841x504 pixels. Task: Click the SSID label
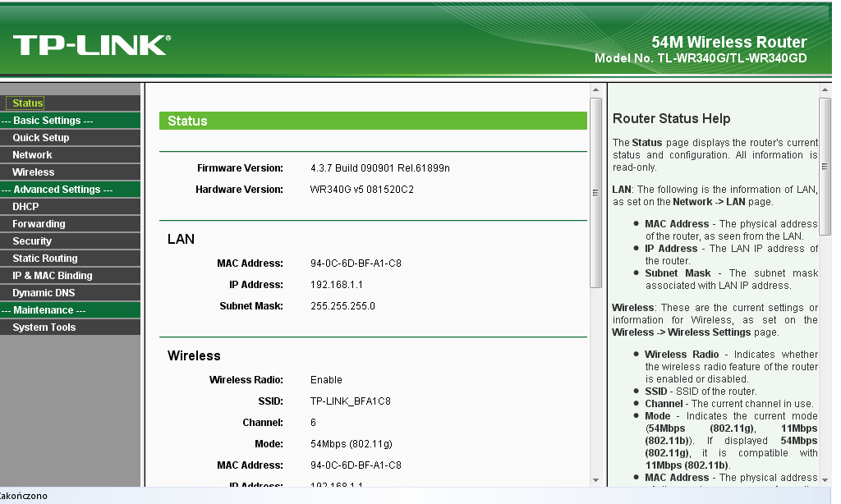click(x=270, y=401)
